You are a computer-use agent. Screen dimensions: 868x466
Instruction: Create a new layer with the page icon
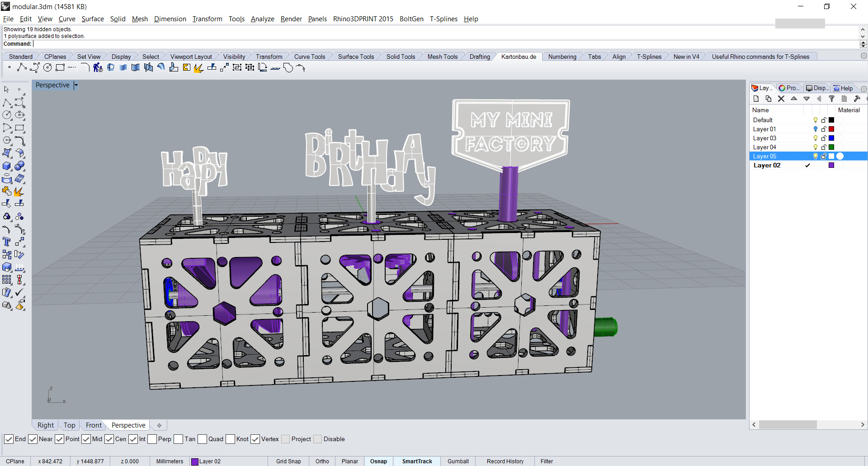756,99
